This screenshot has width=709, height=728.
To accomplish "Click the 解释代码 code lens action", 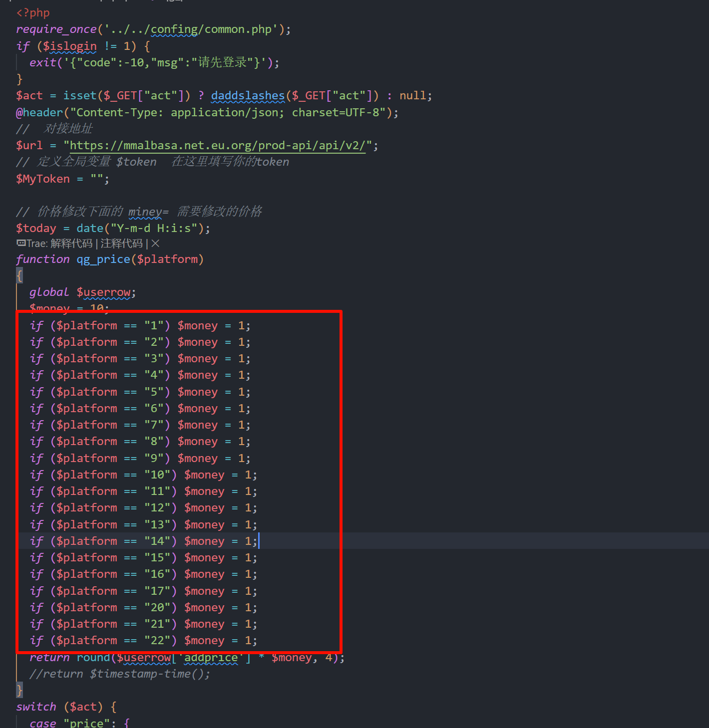I will click(x=71, y=243).
